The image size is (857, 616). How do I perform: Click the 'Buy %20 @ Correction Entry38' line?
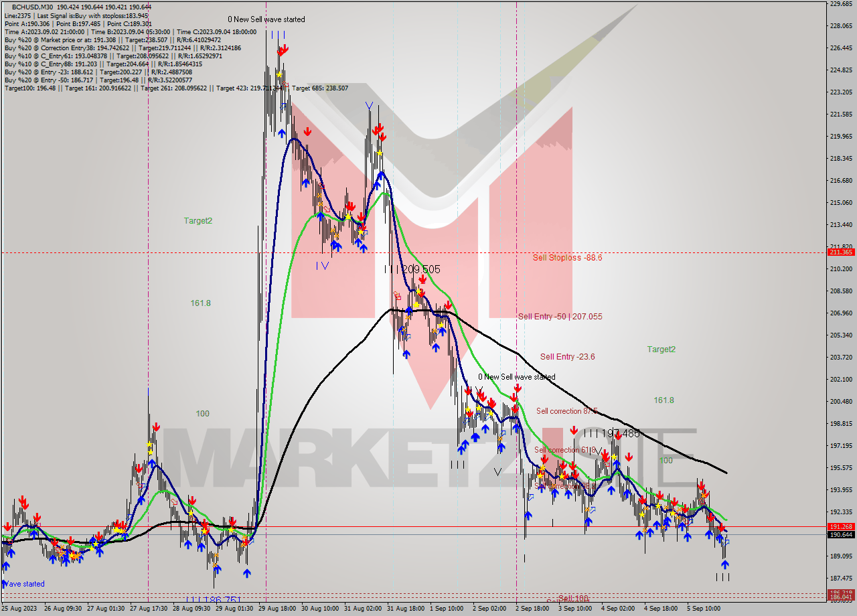[x=123, y=48]
